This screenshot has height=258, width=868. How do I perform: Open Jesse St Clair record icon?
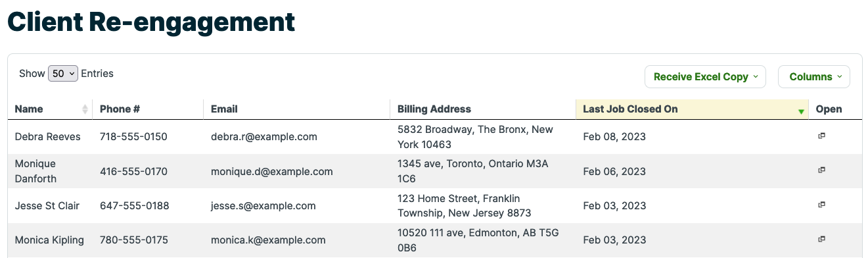821,205
